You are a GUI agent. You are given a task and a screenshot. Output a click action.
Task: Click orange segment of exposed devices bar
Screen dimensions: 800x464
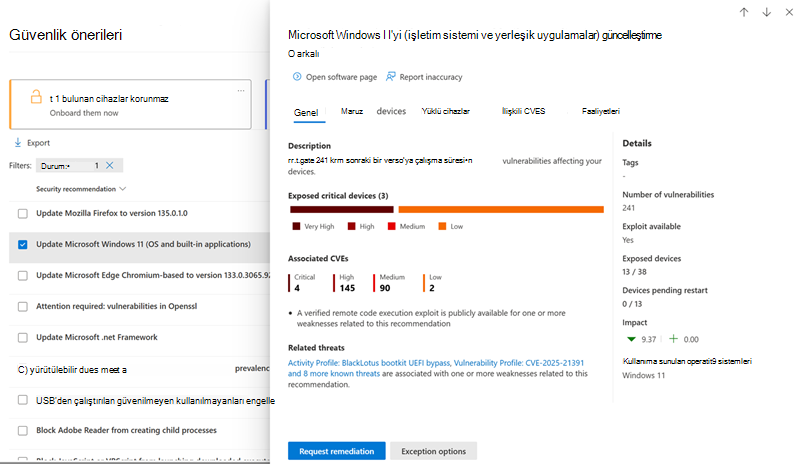click(x=501, y=209)
